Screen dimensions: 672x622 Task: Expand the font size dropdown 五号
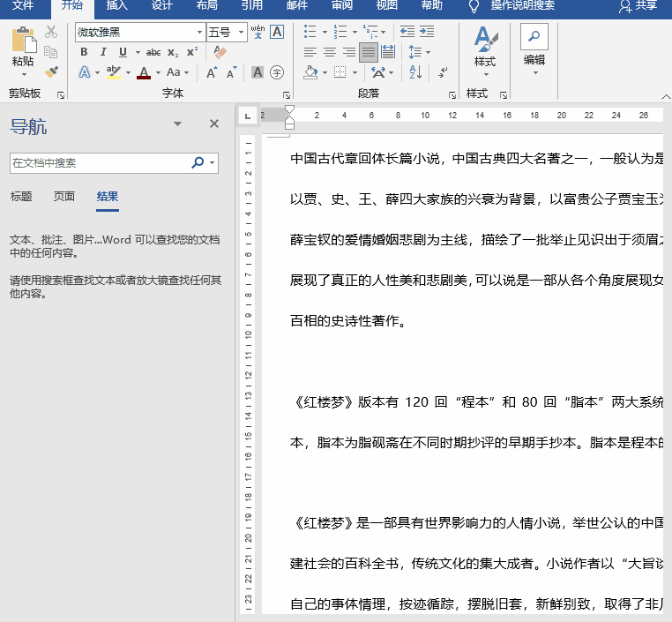[x=242, y=33]
